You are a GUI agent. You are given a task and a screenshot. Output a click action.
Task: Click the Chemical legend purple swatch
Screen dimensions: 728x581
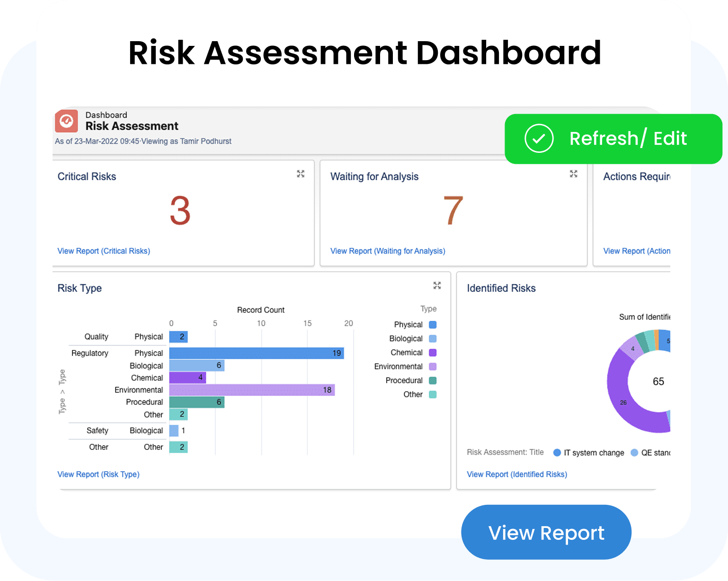point(433,352)
